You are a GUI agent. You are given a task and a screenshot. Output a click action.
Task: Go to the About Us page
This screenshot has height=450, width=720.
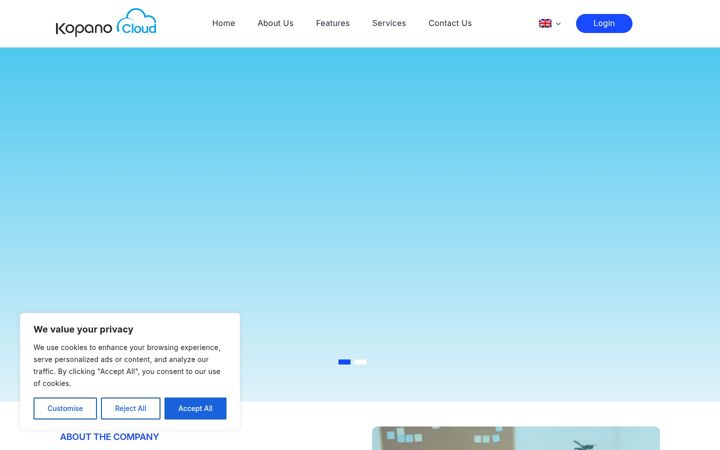tap(275, 23)
